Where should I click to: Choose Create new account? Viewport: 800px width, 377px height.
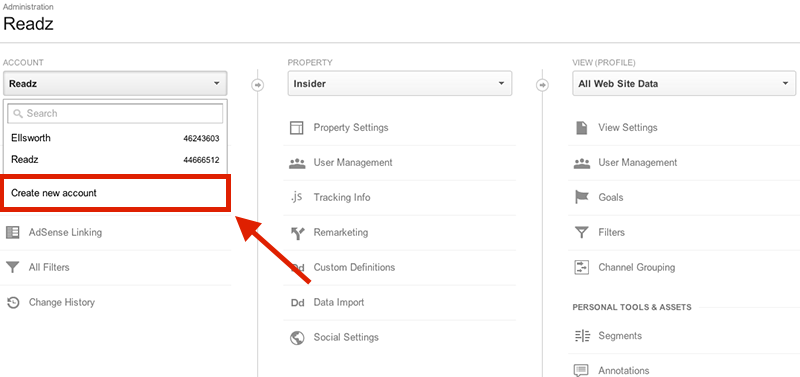115,193
